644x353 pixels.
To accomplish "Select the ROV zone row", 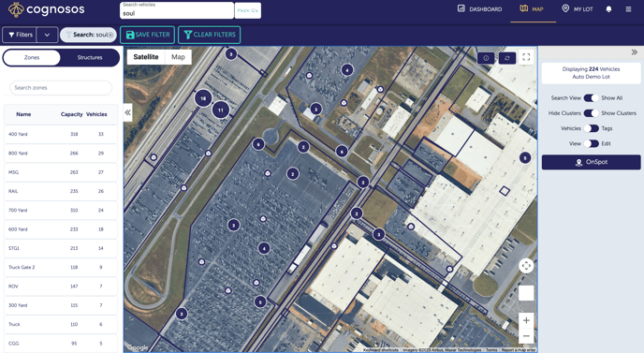I will pyautogui.click(x=61, y=286).
